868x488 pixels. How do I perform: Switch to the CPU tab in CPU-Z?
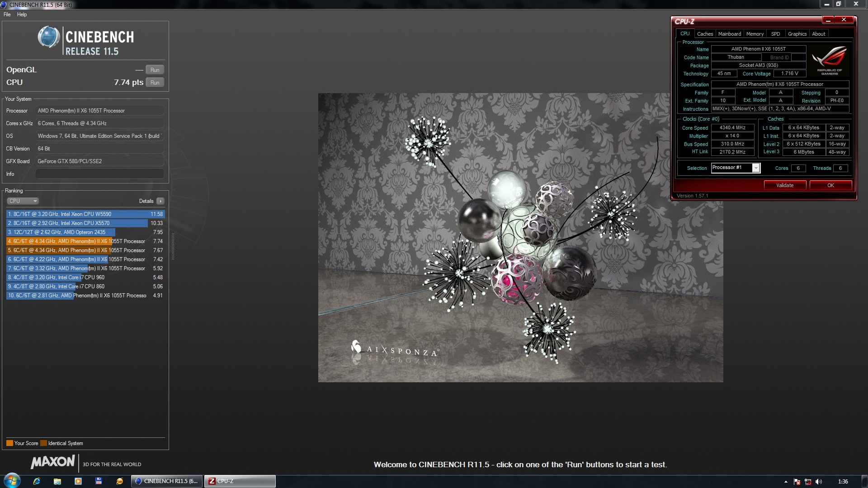click(x=685, y=34)
